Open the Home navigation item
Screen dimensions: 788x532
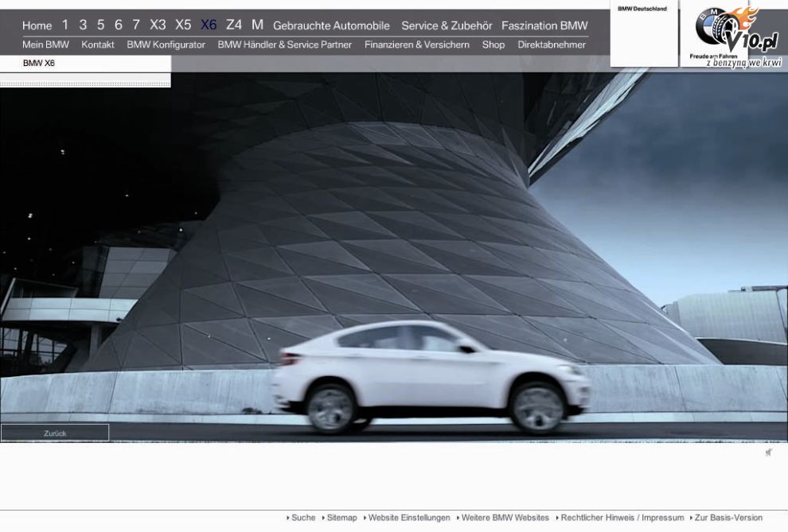37,25
